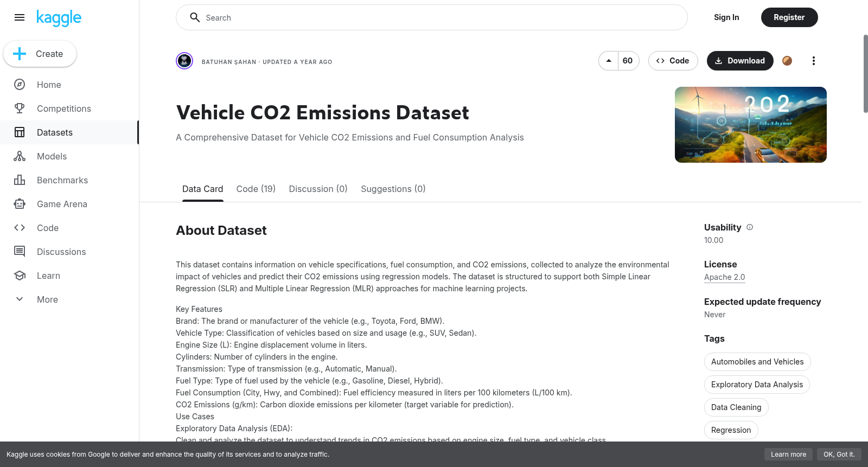
Task: Open Benchmarks in sidebar
Action: pos(62,180)
